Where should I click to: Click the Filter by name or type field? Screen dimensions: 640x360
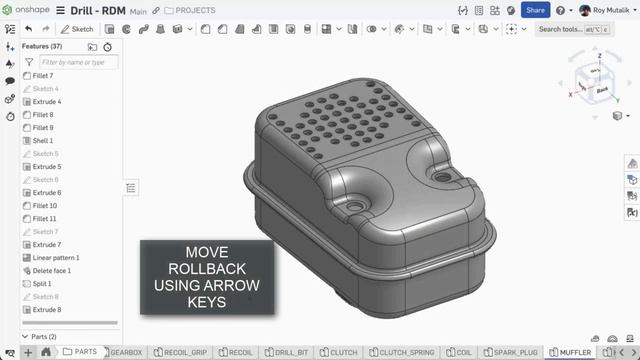(x=79, y=62)
